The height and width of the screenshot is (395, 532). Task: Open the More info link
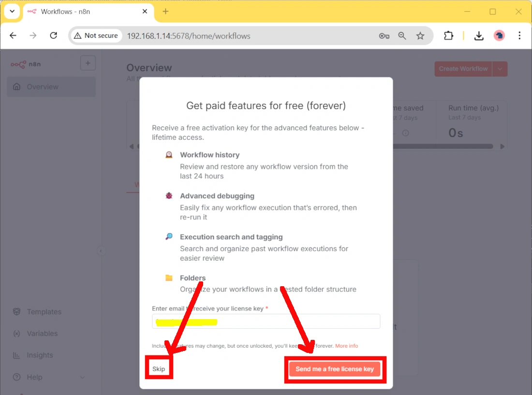click(346, 346)
